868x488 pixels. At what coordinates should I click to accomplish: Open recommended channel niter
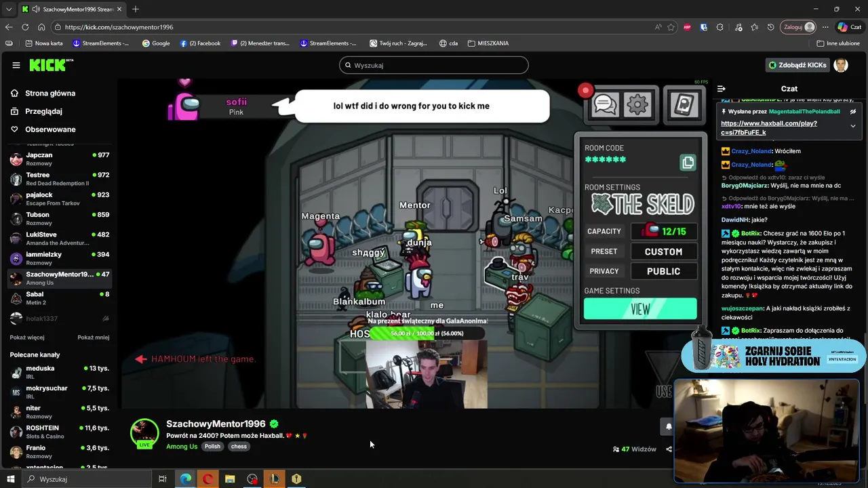click(x=60, y=412)
